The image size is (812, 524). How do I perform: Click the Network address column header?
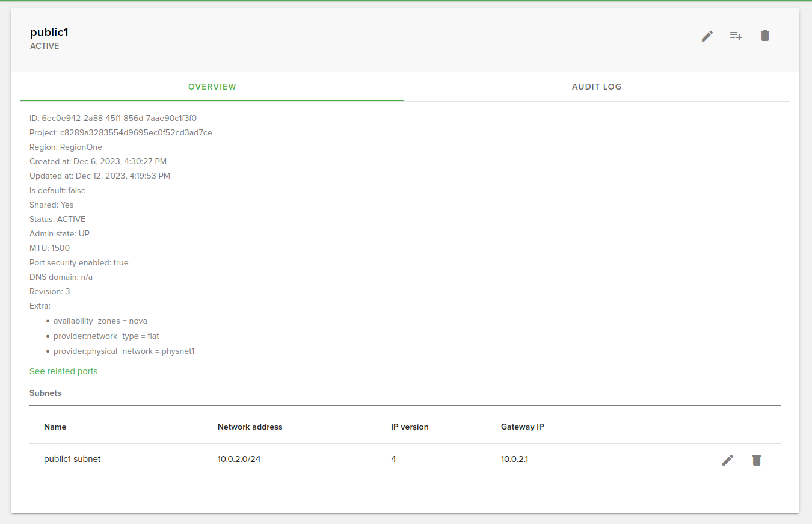click(x=250, y=427)
